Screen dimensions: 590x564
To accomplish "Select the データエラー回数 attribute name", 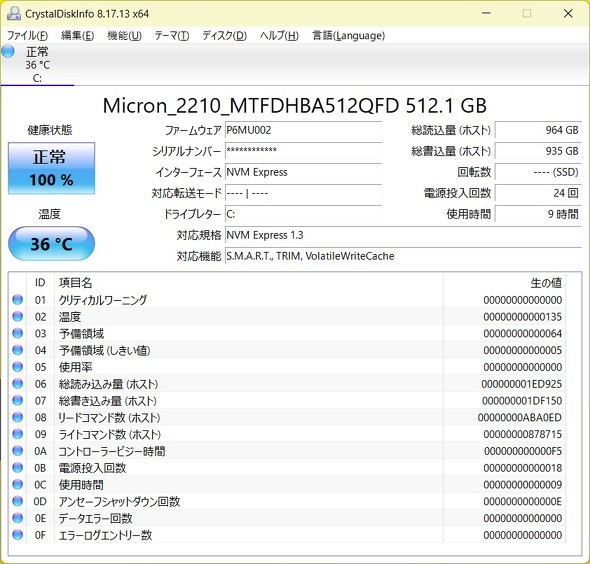I will click(x=96, y=518).
